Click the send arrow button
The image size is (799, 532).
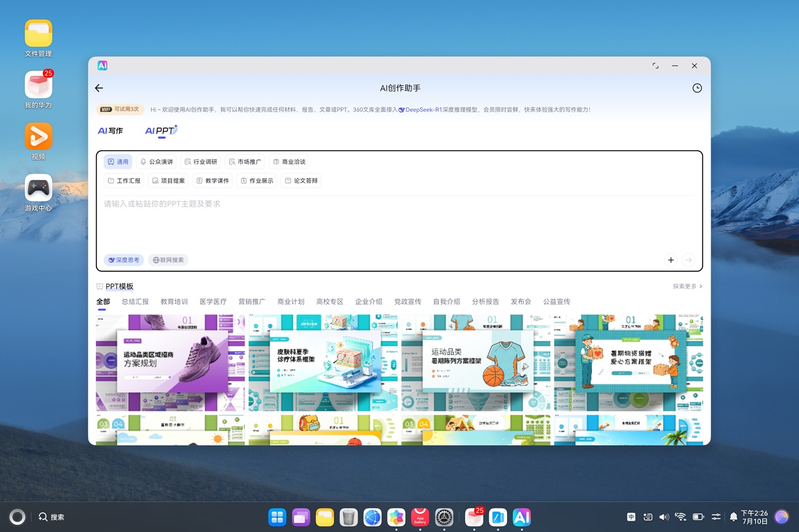[x=688, y=260]
